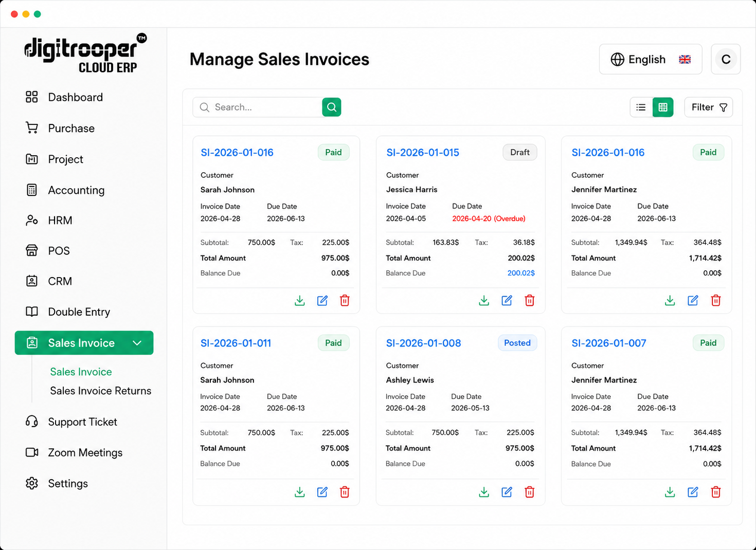Open invoice link SI-2026-01-008
Image resolution: width=756 pixels, height=550 pixels.
[x=423, y=343]
